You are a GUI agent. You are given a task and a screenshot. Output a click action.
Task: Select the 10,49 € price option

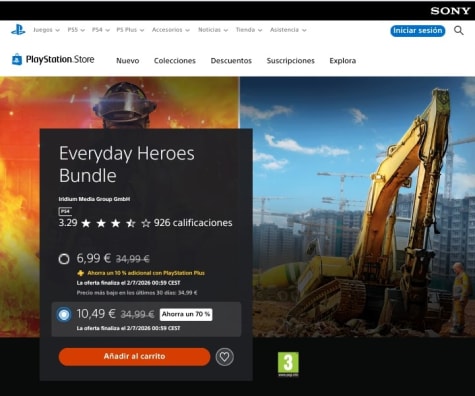tap(64, 314)
